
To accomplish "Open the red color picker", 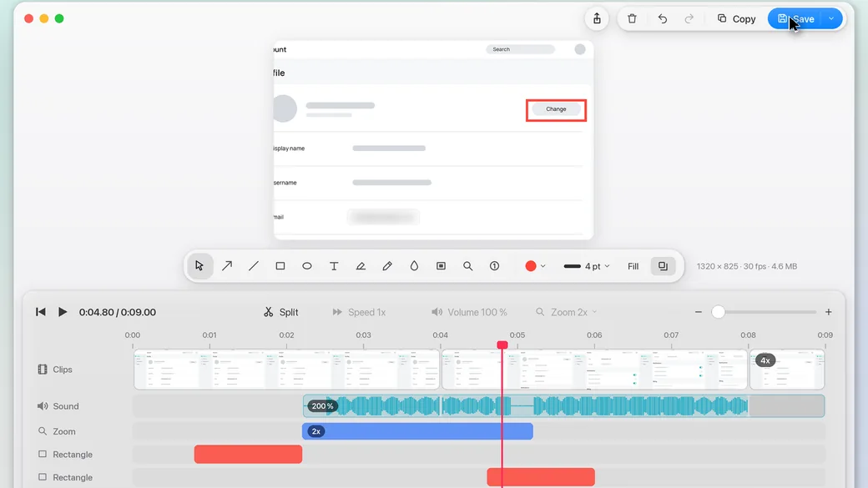I will coord(535,266).
